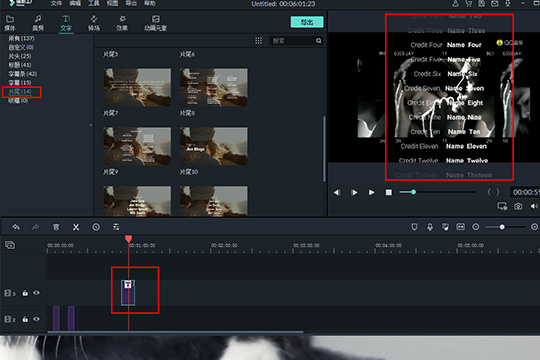The image size is (540, 360).
Task: Click the scissors split tool in timeline toolbar
Action: point(76,227)
